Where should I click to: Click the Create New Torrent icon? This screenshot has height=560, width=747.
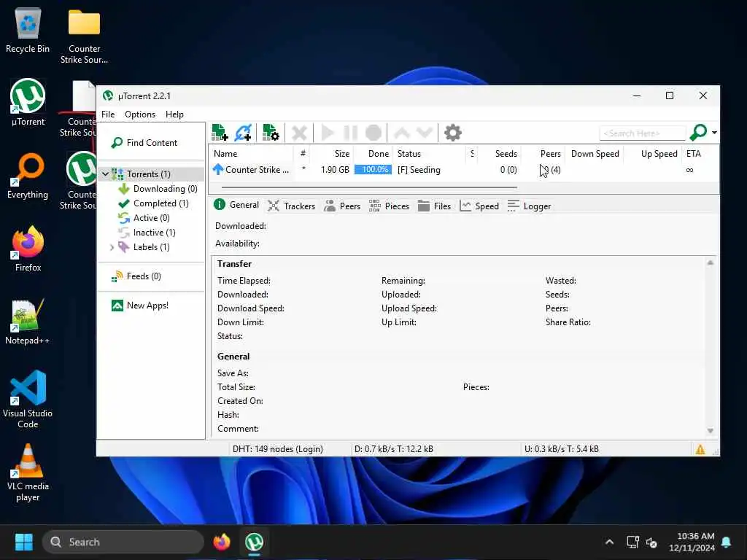coord(271,133)
